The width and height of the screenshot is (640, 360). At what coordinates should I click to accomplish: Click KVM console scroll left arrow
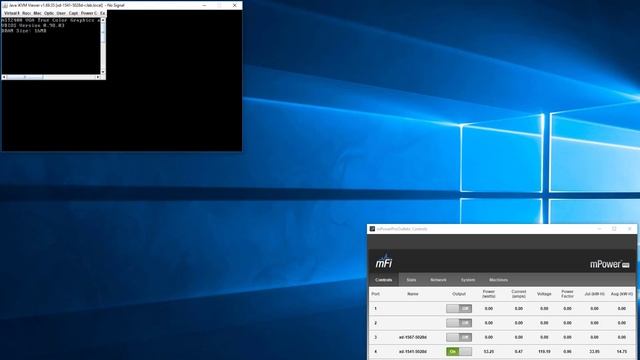(4, 77)
